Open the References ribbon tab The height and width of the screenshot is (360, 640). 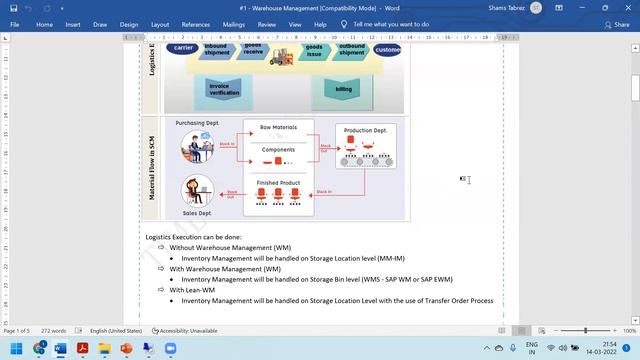tap(196, 24)
